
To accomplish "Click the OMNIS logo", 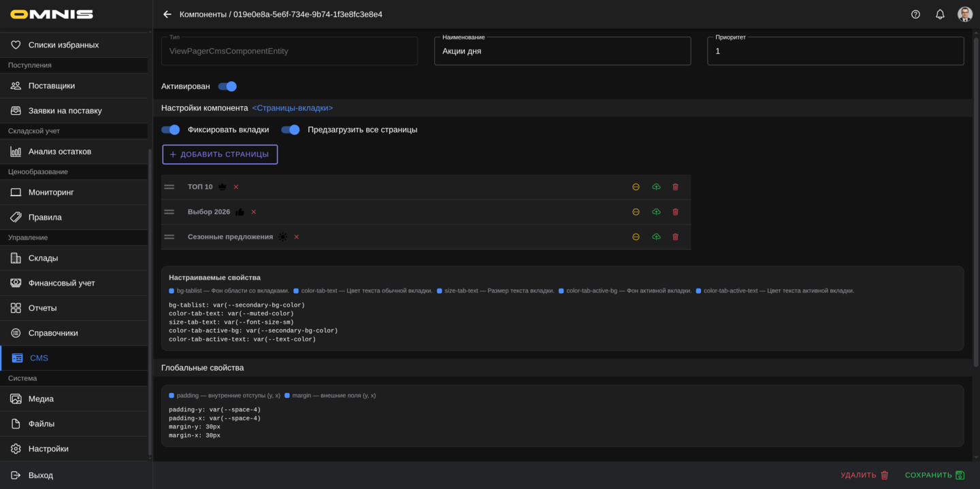I will (x=52, y=14).
